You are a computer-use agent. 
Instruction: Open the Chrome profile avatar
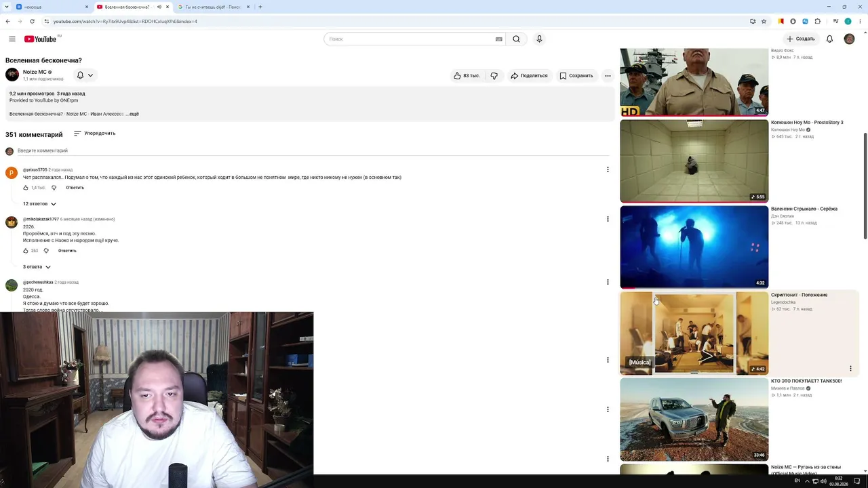[x=848, y=21]
